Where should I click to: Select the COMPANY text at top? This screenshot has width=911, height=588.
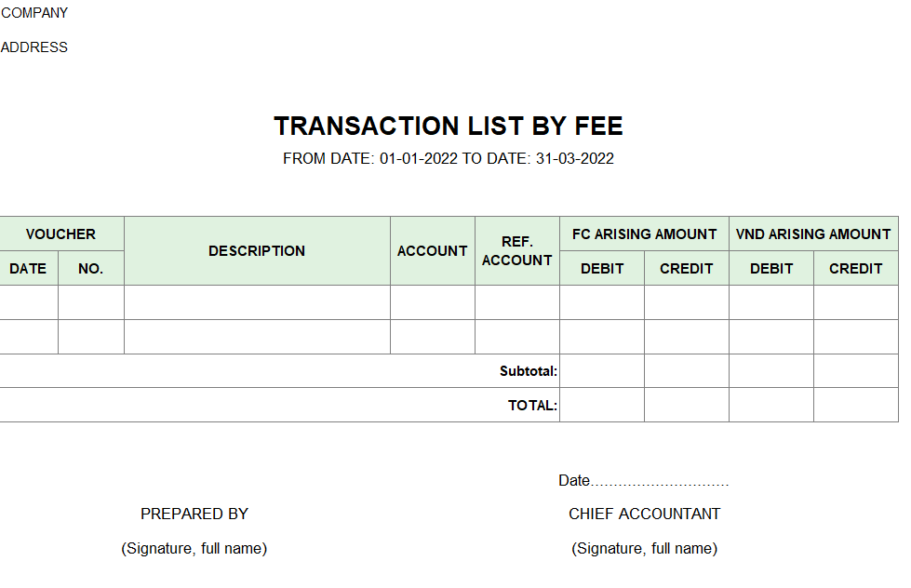point(34,13)
